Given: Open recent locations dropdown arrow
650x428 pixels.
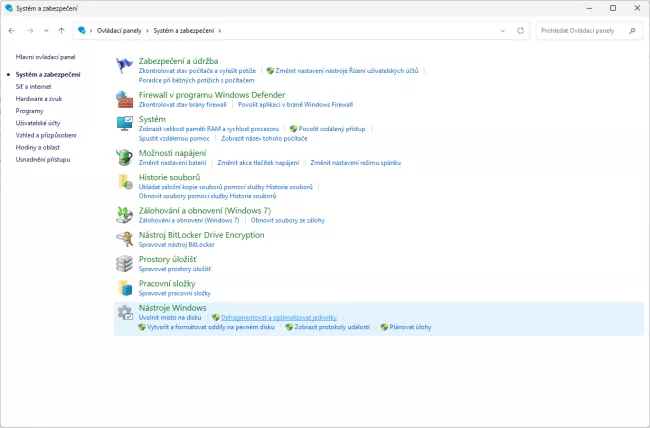Looking at the screenshot, I should (46, 31).
